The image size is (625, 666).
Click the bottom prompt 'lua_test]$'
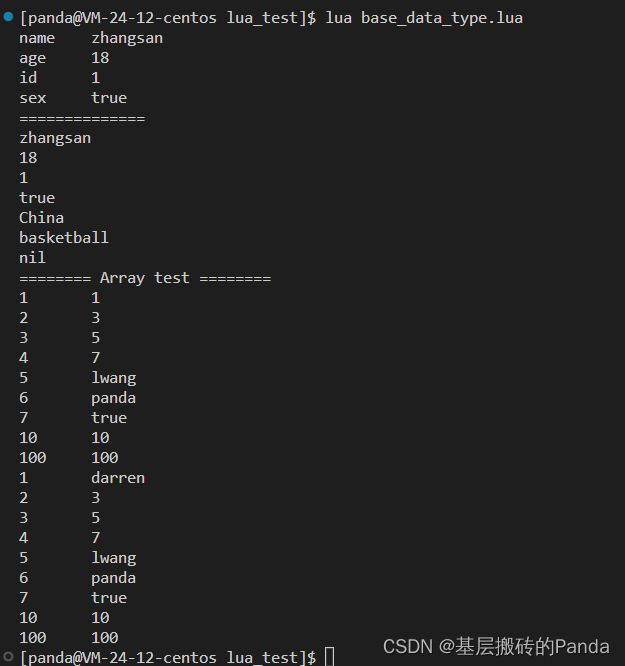pos(271,657)
